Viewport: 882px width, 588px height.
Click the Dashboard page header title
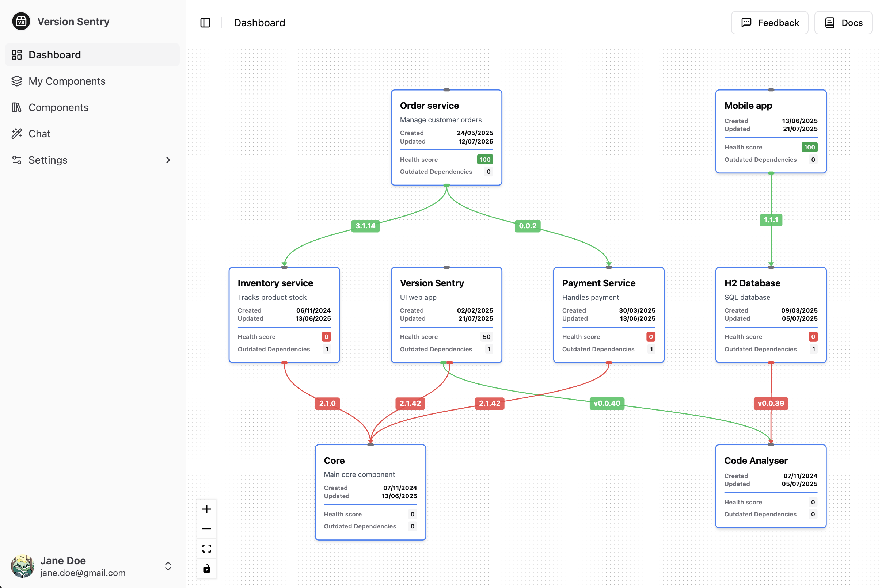click(259, 23)
